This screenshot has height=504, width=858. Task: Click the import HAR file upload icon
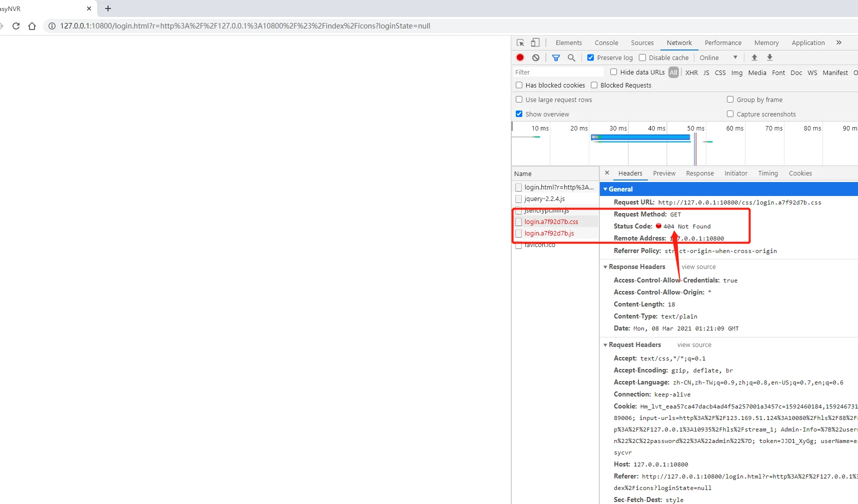pos(754,57)
